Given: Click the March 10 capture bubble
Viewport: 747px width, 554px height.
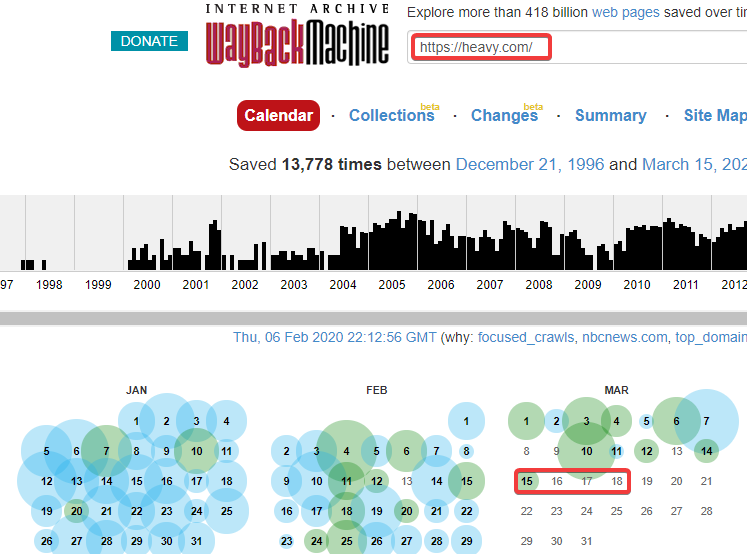Looking at the screenshot, I should 586,451.
